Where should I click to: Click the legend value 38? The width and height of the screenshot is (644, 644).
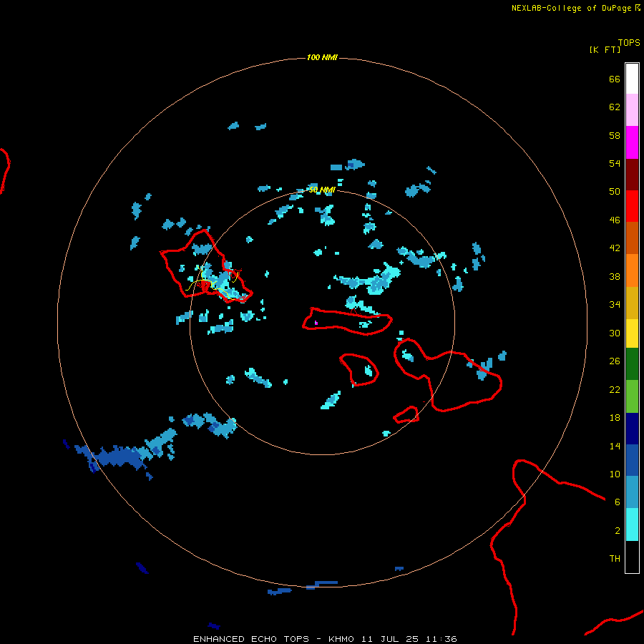click(615, 276)
